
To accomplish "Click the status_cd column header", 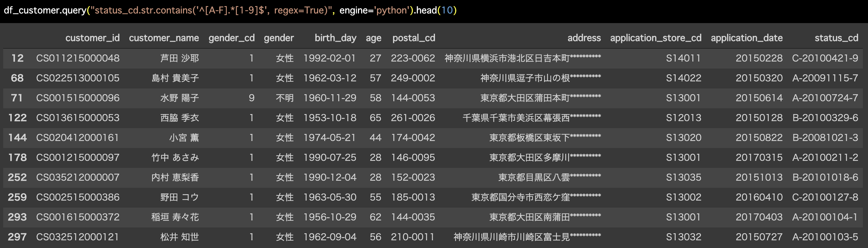I will click(x=836, y=38).
